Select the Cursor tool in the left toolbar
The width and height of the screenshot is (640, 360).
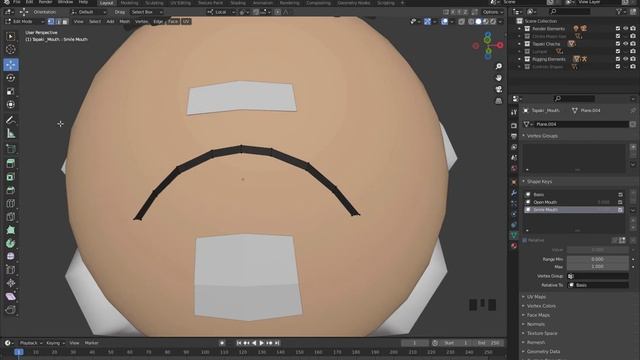click(x=11, y=49)
